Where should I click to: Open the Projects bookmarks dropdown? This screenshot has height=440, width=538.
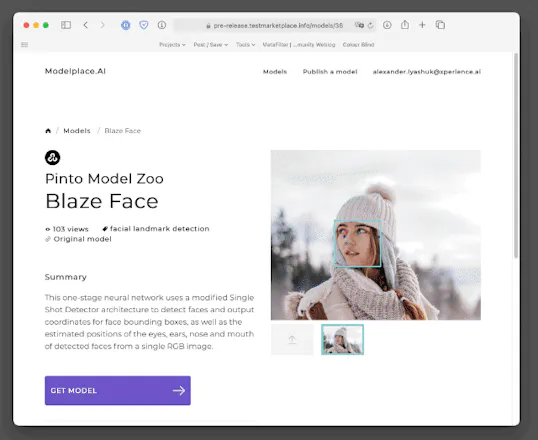tap(172, 45)
